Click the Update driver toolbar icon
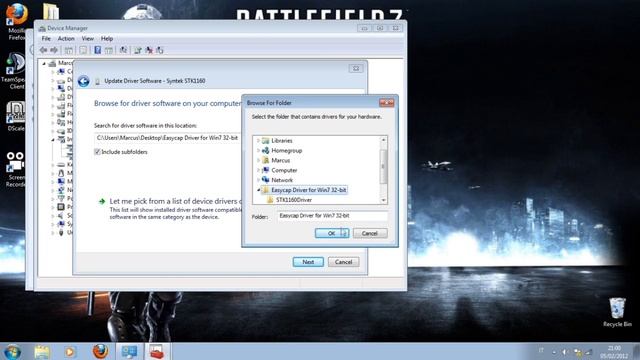This screenshot has height=360, width=640. pos(138,50)
